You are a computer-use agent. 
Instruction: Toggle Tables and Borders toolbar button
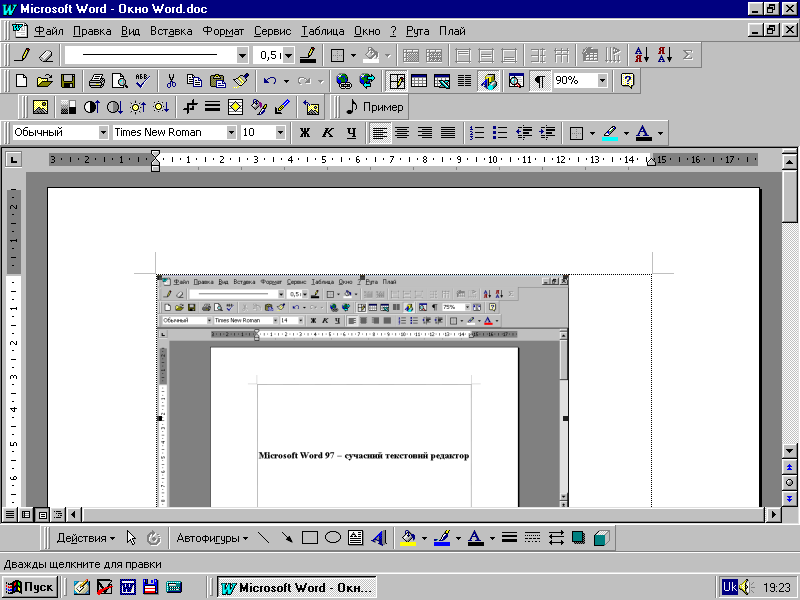[x=396, y=81]
